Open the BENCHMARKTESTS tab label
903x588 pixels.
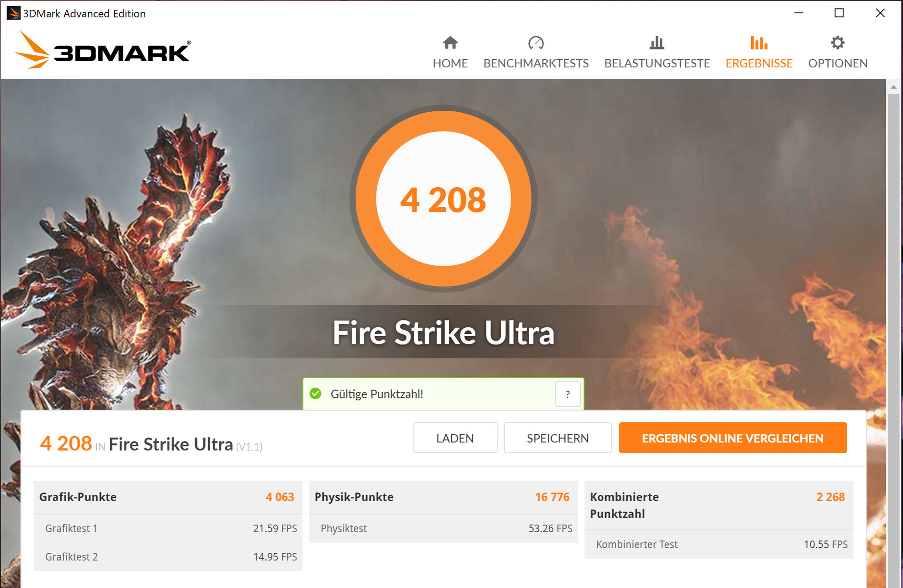coord(536,63)
